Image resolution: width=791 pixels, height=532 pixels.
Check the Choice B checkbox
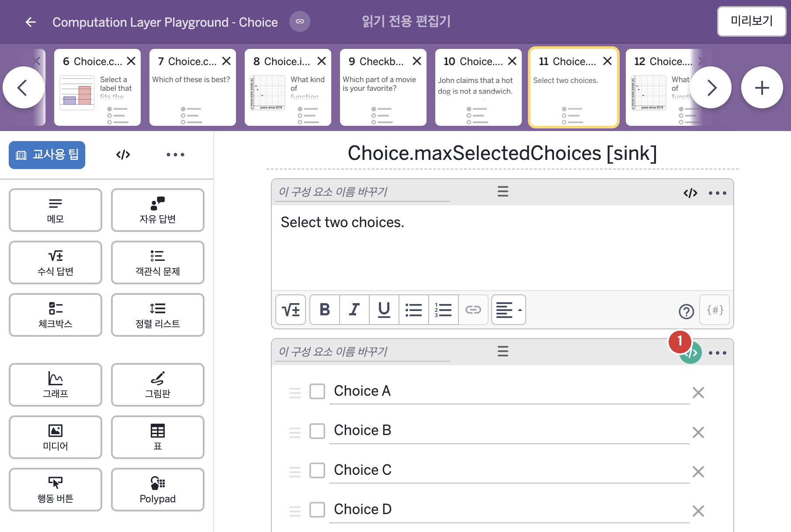317,431
